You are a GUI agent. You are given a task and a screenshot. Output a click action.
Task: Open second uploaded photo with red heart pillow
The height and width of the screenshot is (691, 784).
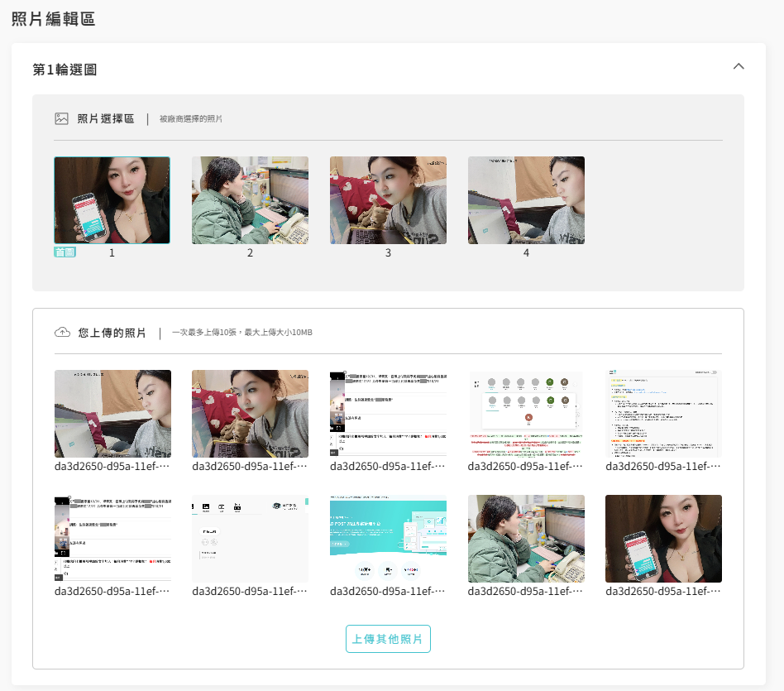pyautogui.click(x=250, y=414)
